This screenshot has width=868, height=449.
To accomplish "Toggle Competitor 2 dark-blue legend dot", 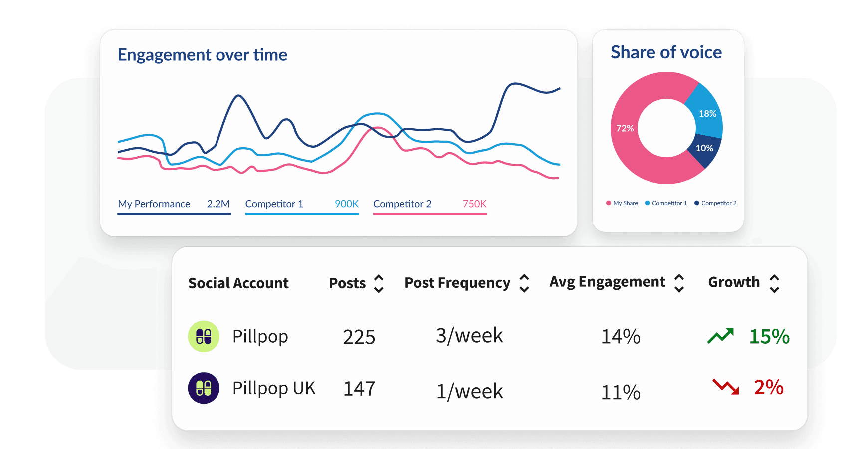I will (x=697, y=203).
